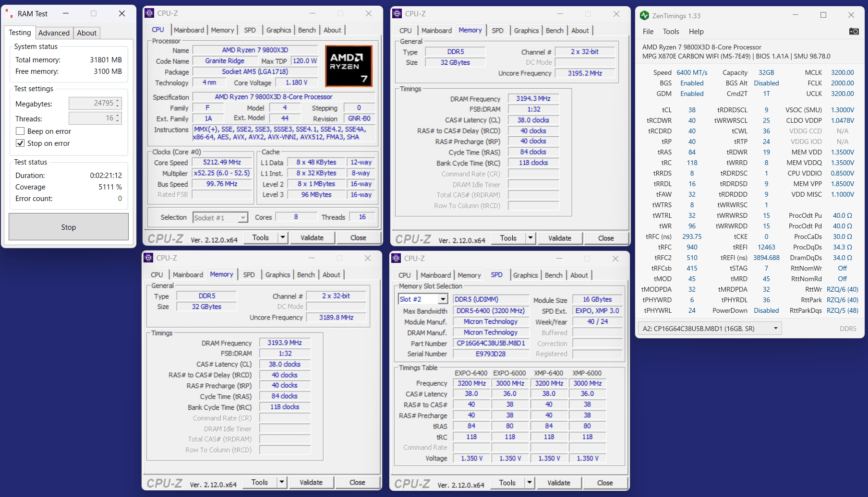Stop the running RAM Test

tap(69, 227)
